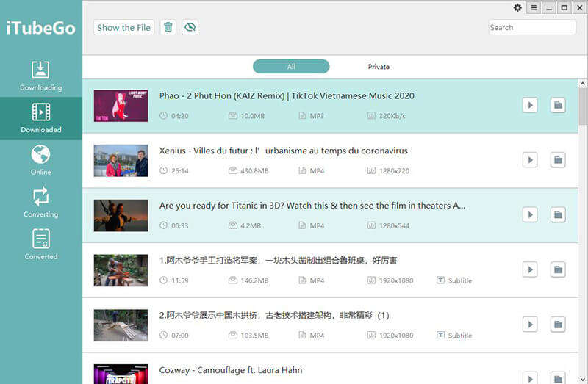Play the 2.阿木爷爷 video
The image size is (588, 384).
pyautogui.click(x=530, y=324)
